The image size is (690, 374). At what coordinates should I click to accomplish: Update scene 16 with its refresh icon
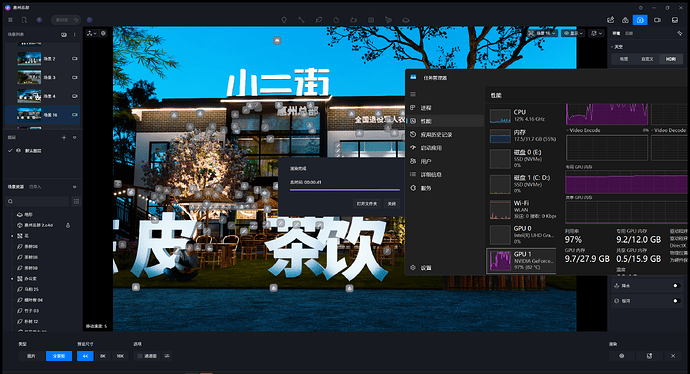(74, 114)
